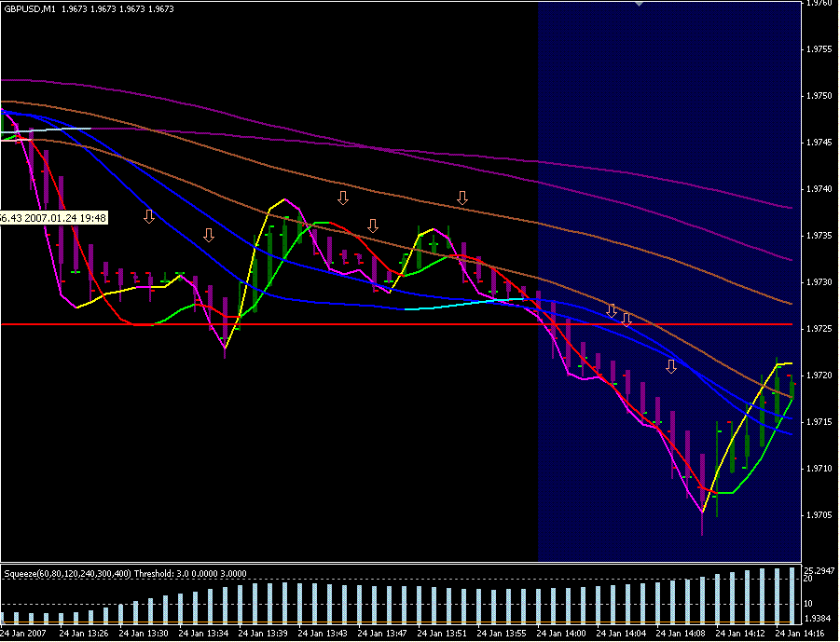
Task: Click the down arrow on the orange line near 13:51
Action: 462,198
